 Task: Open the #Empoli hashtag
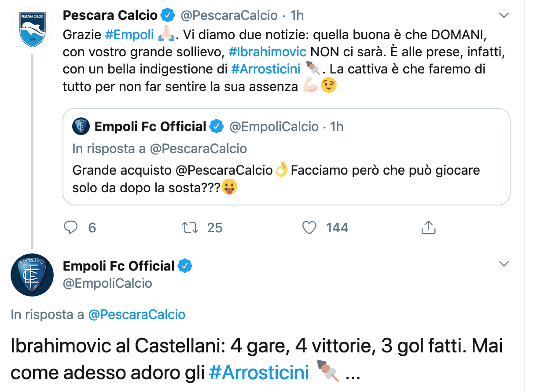click(x=129, y=33)
